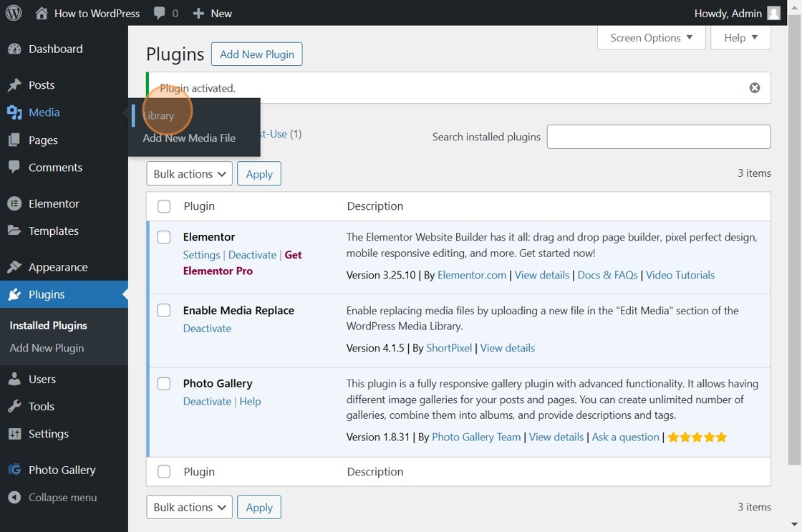Open the ShortPixel author link
The image size is (802, 532).
tap(449, 349)
